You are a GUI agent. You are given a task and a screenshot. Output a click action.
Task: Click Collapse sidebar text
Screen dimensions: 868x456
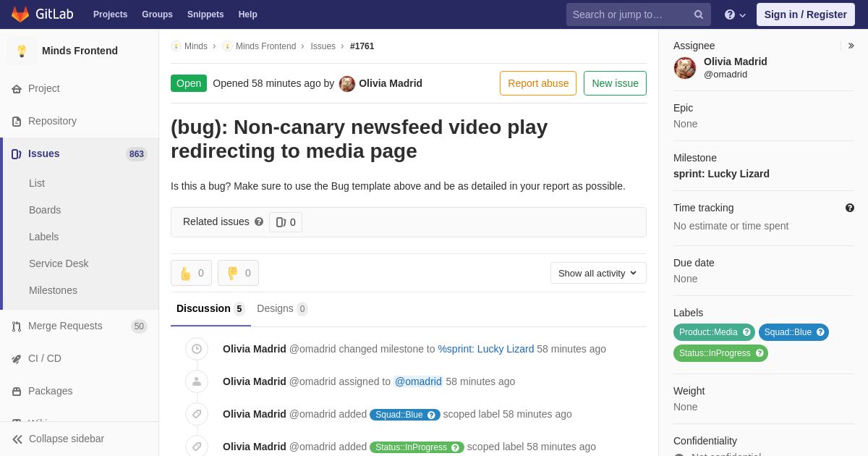[x=67, y=439]
